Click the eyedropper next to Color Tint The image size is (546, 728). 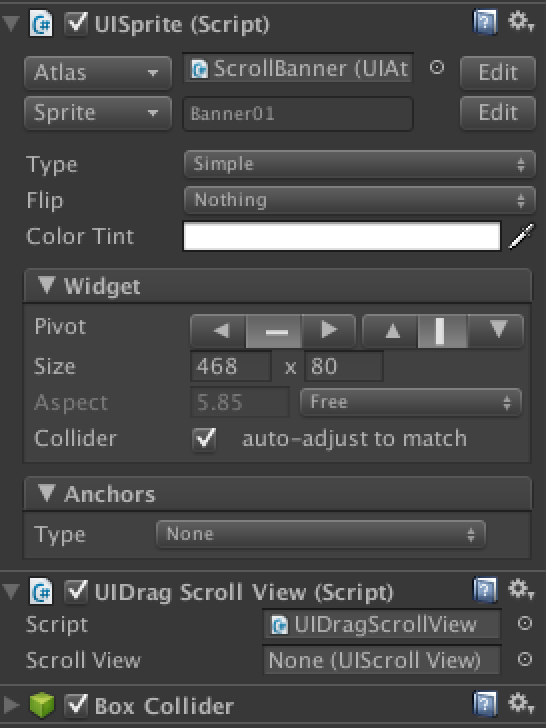(521, 236)
